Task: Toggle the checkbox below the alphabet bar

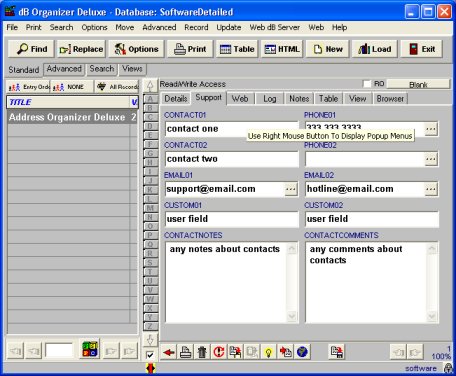Action: [x=150, y=355]
